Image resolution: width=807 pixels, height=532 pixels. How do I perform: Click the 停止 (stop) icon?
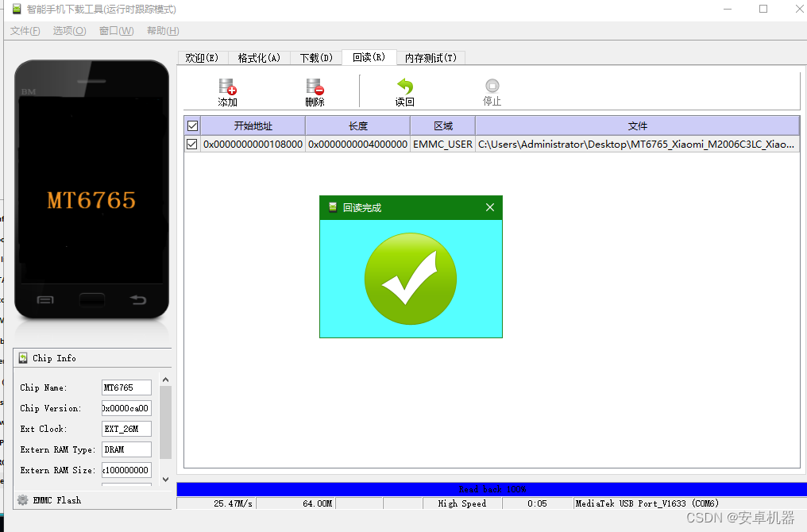[x=492, y=86]
